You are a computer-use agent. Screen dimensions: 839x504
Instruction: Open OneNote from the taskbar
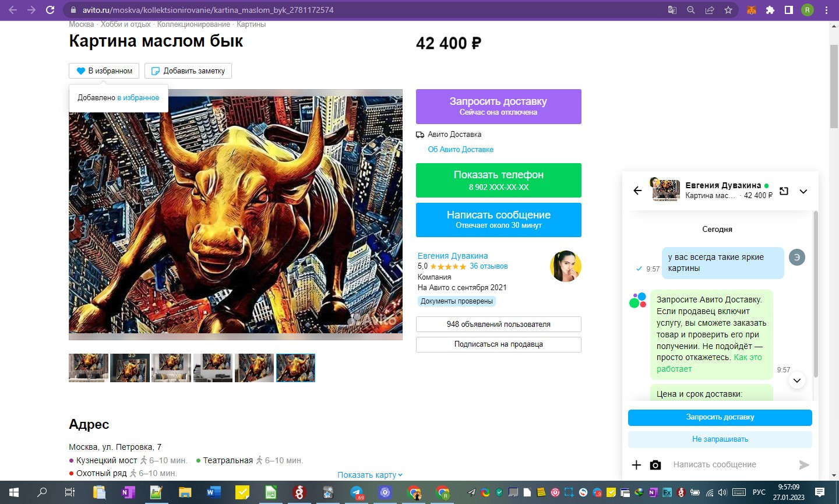tap(128, 492)
